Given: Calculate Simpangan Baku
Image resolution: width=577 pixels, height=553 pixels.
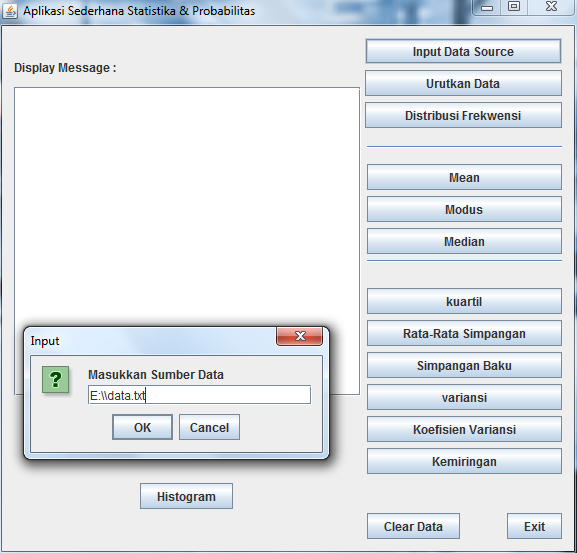Looking at the screenshot, I should [x=464, y=365].
